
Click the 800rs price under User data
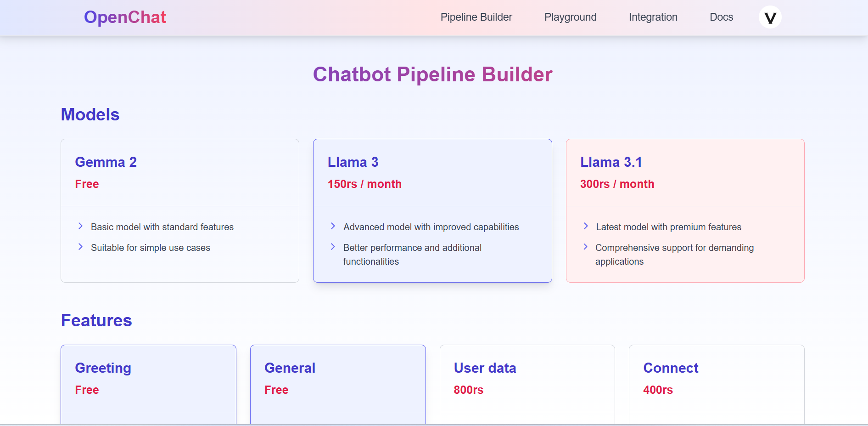(469, 390)
